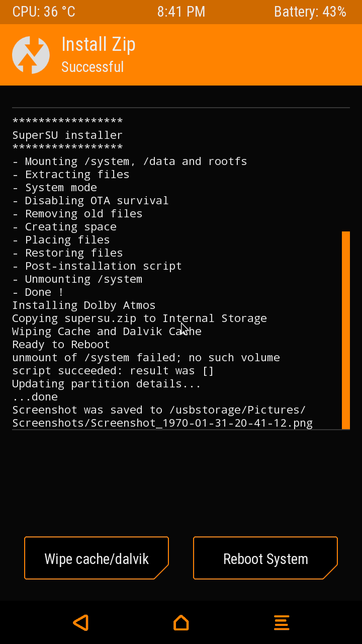Viewport: 362px width, 644px height.
Task: Tap the 'Disabling OTA survival' line
Action: (x=90, y=200)
